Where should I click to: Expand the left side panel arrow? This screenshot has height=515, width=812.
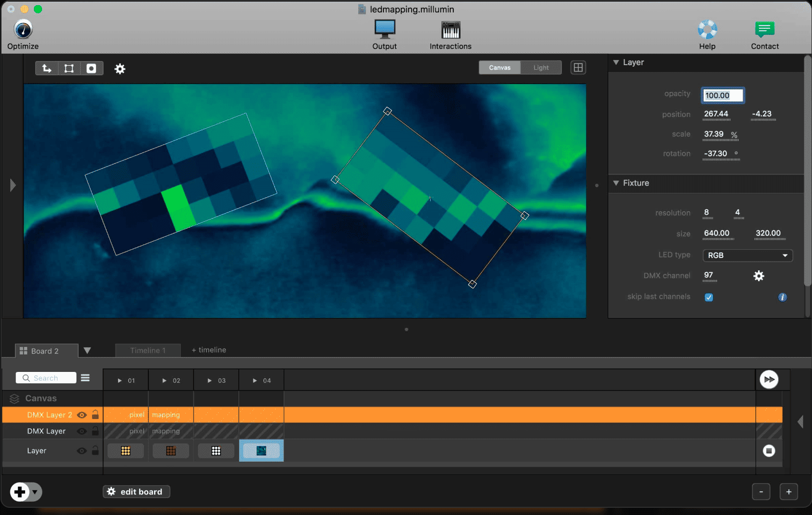(x=13, y=185)
